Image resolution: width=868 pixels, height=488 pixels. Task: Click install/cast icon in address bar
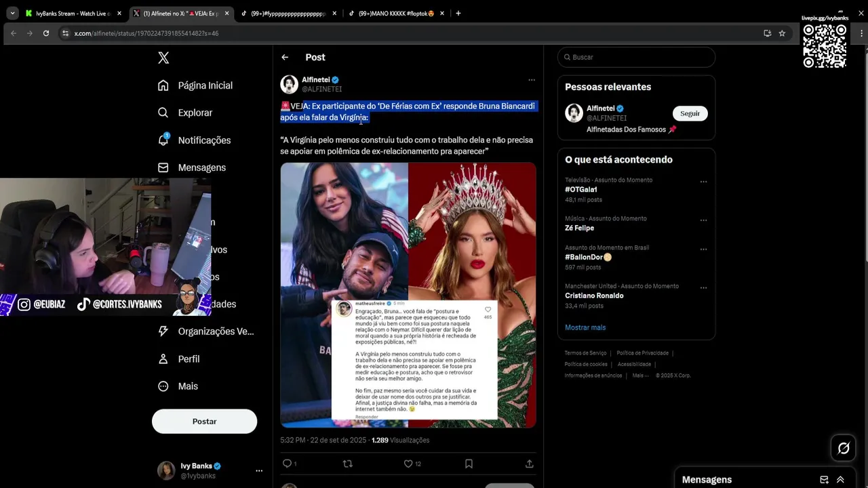click(767, 33)
